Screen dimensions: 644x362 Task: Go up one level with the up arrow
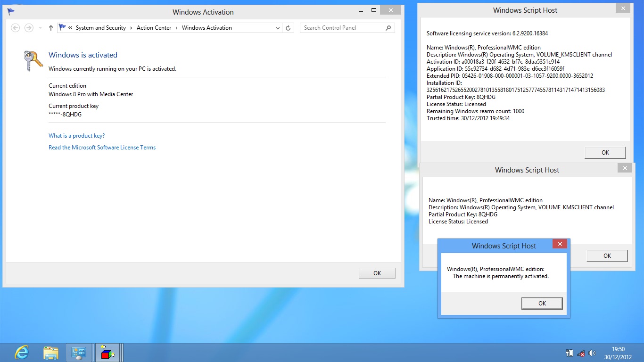(x=51, y=28)
